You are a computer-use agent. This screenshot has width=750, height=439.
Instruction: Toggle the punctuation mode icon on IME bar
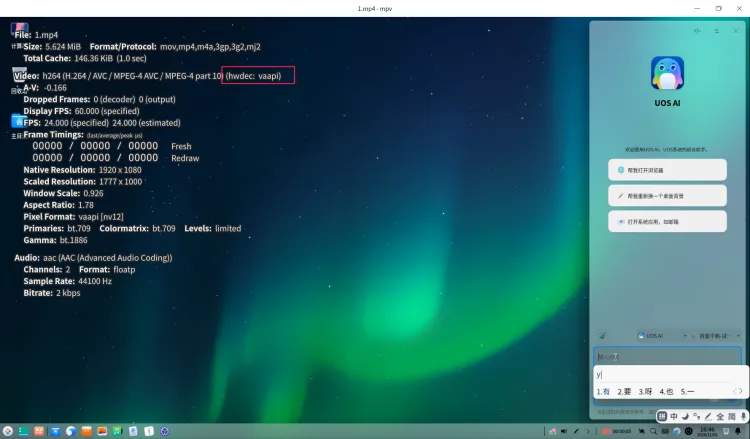(697, 417)
